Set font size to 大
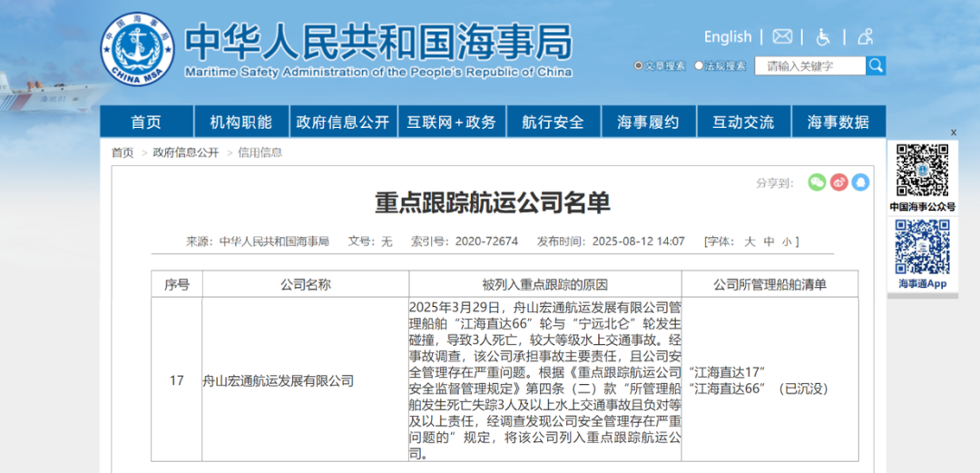980x473 pixels. click(750, 241)
